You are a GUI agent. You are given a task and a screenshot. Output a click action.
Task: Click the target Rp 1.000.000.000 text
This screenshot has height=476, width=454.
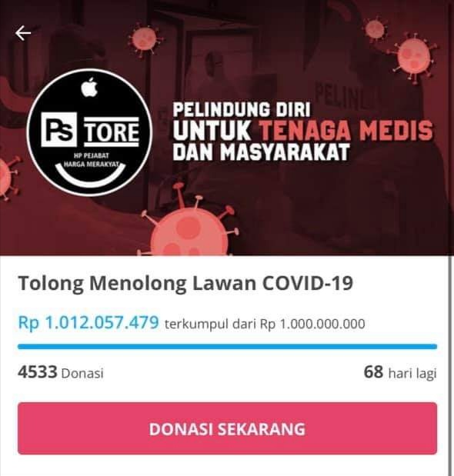(312, 324)
